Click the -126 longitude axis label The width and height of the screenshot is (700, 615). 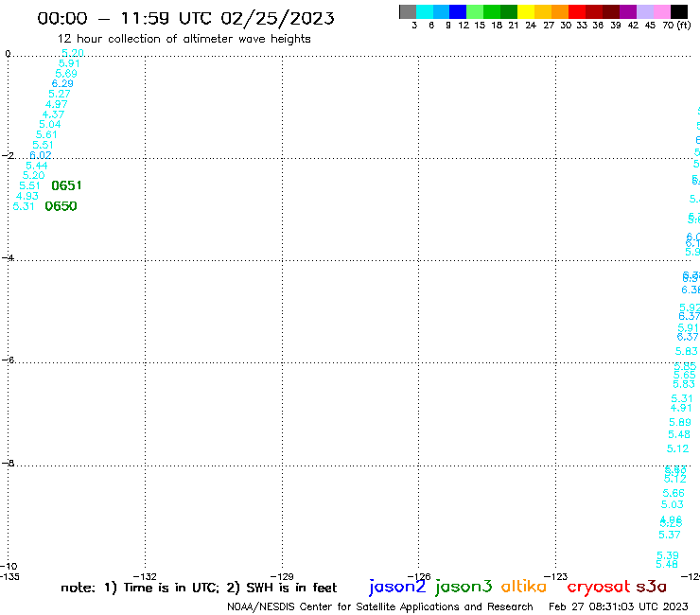[x=419, y=576]
